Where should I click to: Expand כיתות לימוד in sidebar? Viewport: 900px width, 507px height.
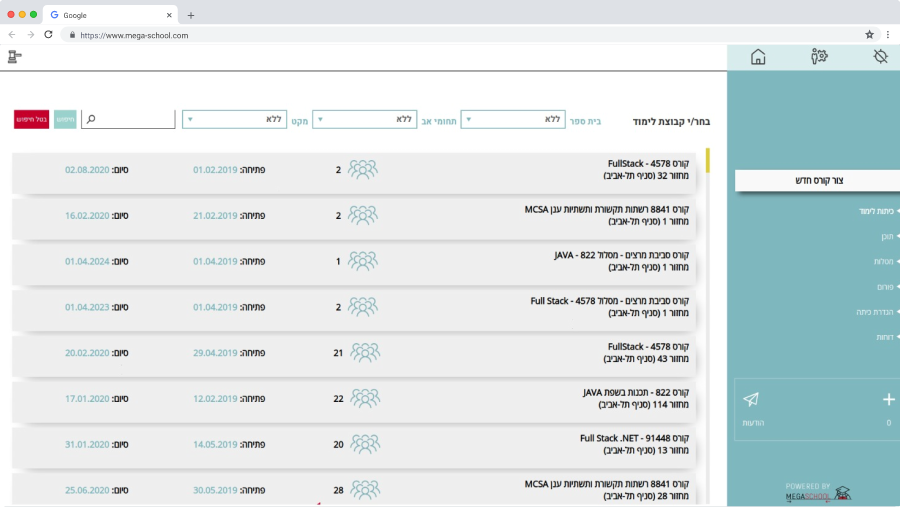point(878,211)
